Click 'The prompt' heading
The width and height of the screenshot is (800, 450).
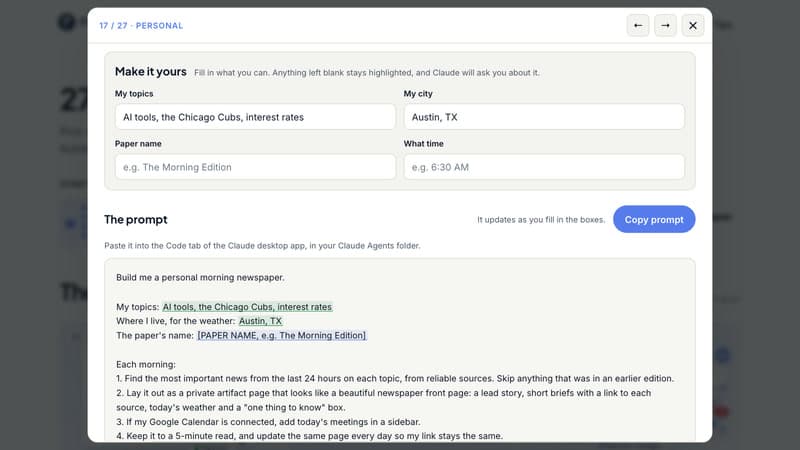click(x=136, y=219)
